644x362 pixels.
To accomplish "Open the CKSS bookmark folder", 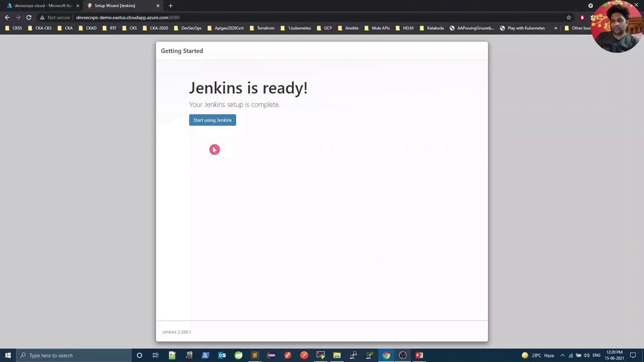I will (14, 28).
